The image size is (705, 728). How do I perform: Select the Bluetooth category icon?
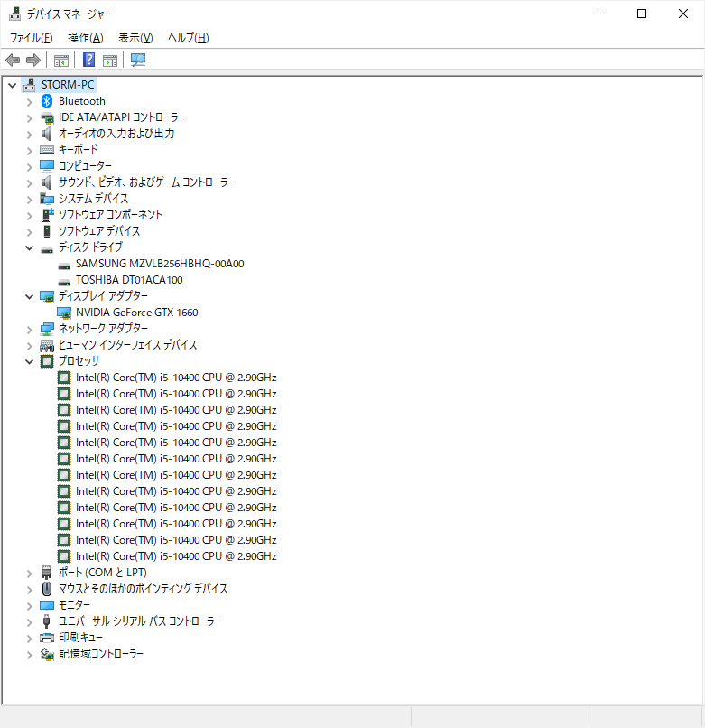(47, 101)
